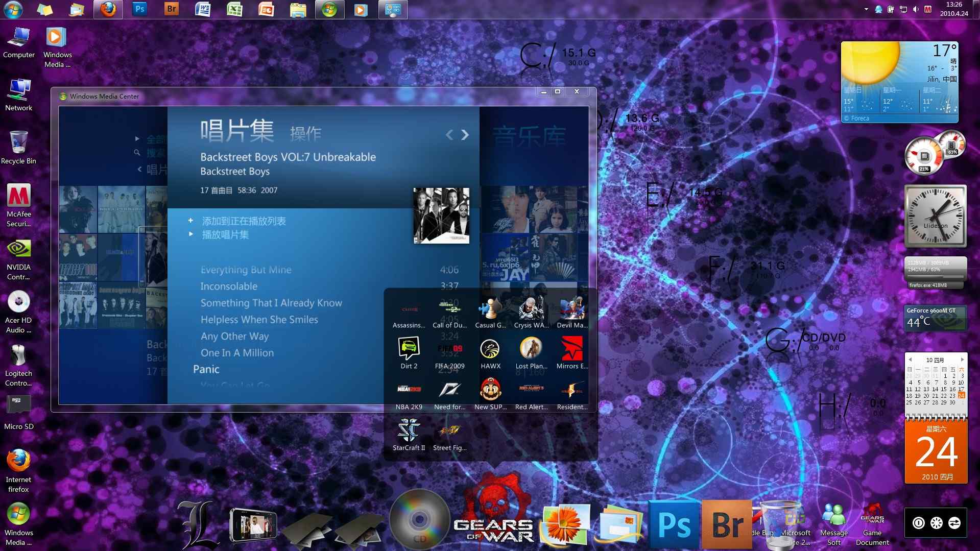Launch StarCraft II shortcut
The width and height of the screenshot is (980, 551).
pyautogui.click(x=409, y=436)
